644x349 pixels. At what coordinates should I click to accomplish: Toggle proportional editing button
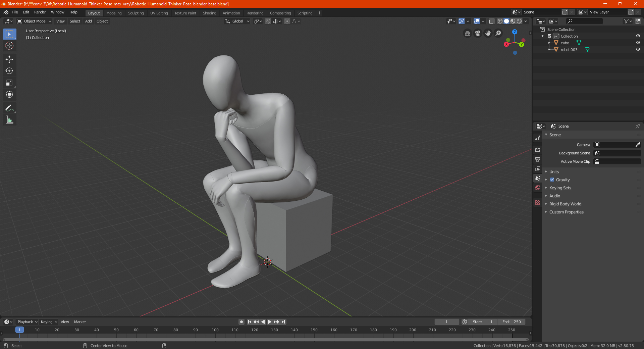click(287, 21)
